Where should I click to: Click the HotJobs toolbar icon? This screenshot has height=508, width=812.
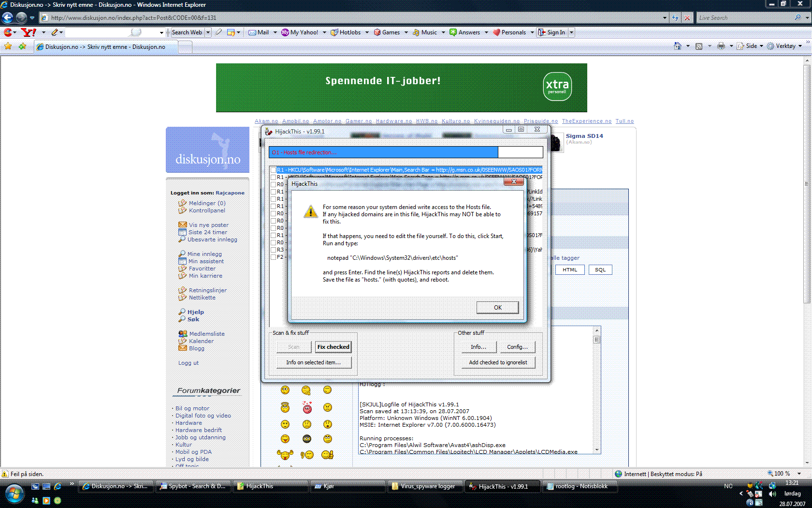(334, 32)
